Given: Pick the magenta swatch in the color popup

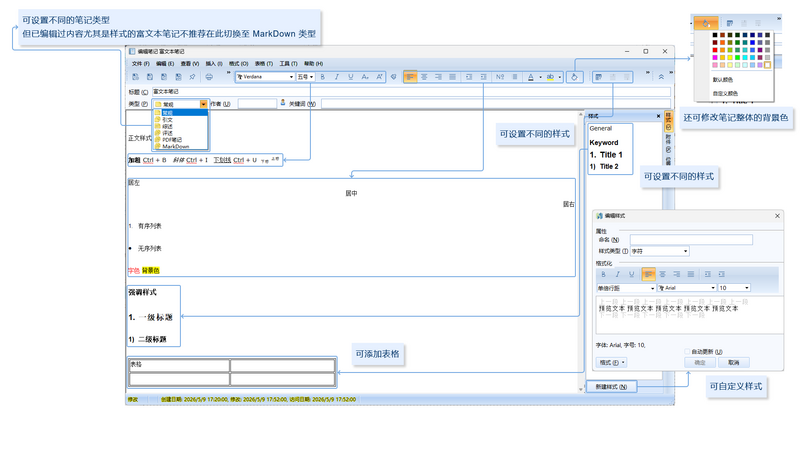Looking at the screenshot, I should 715,58.
